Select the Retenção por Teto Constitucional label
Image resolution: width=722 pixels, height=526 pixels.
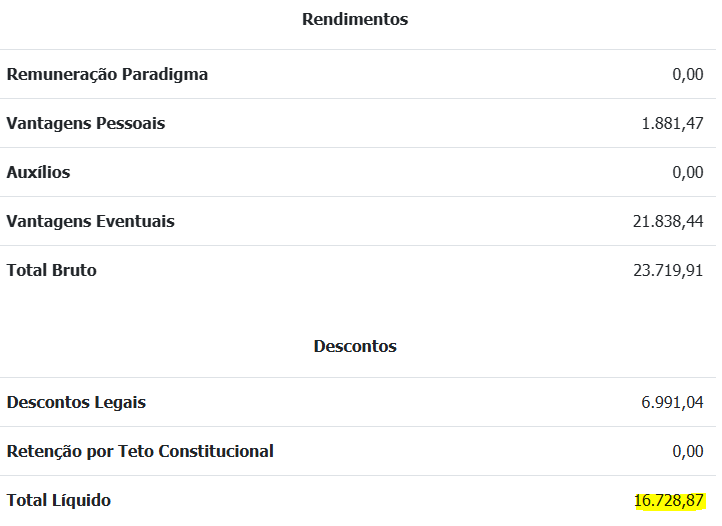point(140,451)
